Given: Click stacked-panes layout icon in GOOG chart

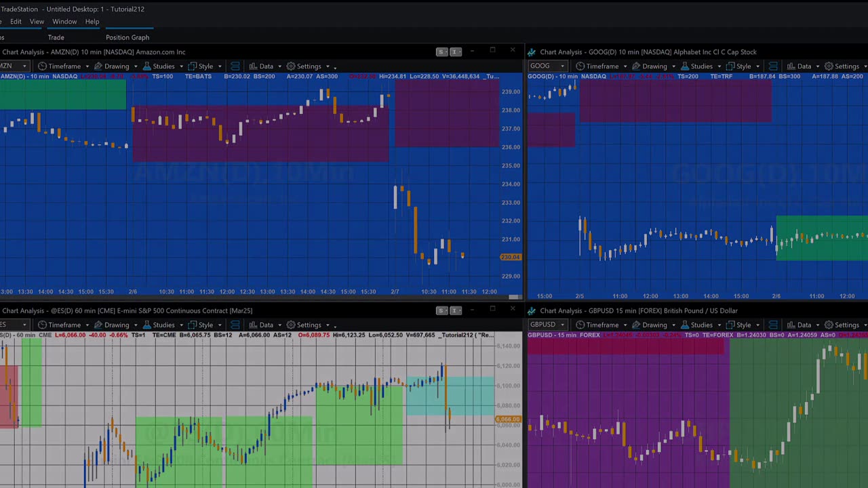Looking at the screenshot, I should [773, 66].
